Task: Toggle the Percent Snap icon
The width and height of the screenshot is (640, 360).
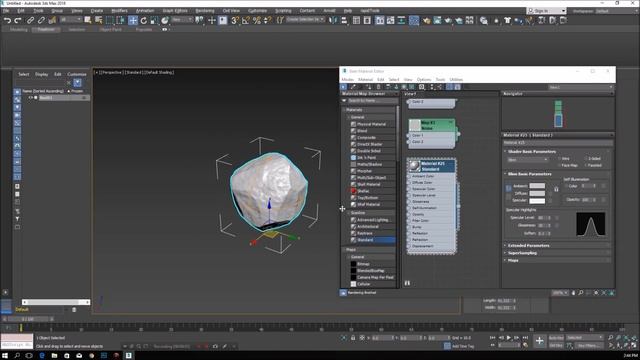Action: 257,20
